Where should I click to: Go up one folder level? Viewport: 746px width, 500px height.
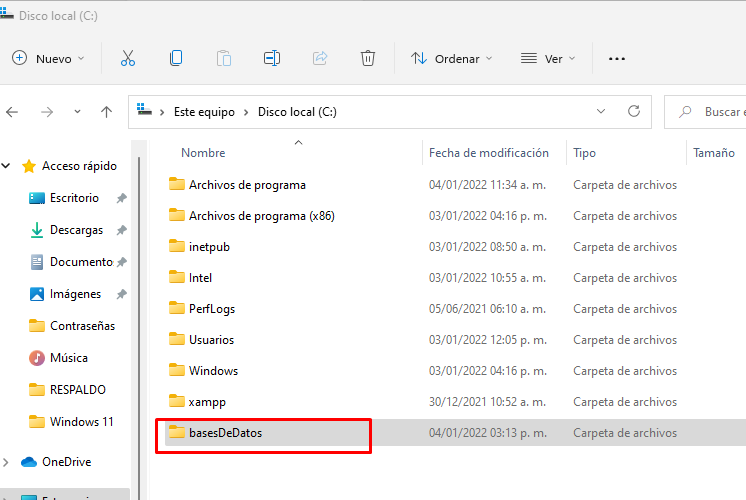pyautogui.click(x=106, y=112)
